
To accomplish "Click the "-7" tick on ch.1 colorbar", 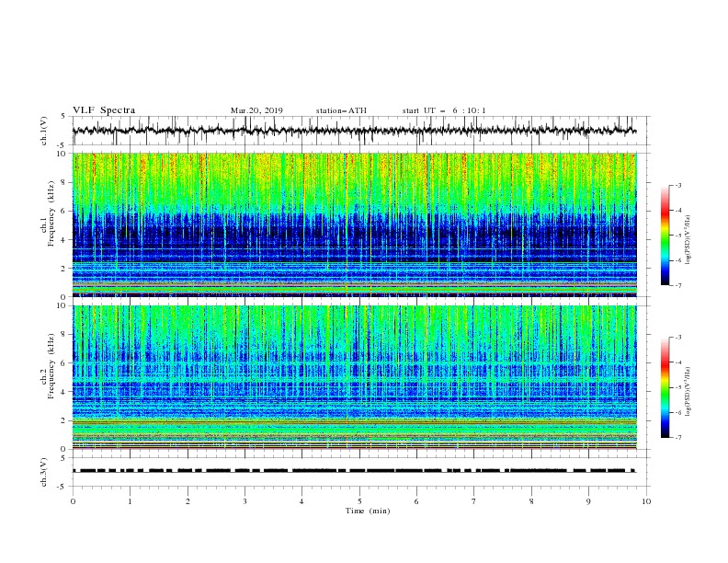I will pyautogui.click(x=677, y=285).
